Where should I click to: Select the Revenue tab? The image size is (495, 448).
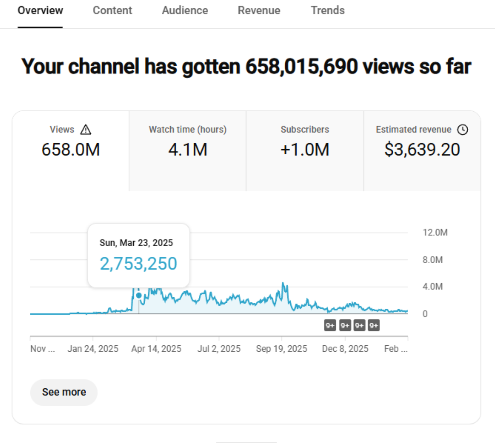(x=259, y=11)
